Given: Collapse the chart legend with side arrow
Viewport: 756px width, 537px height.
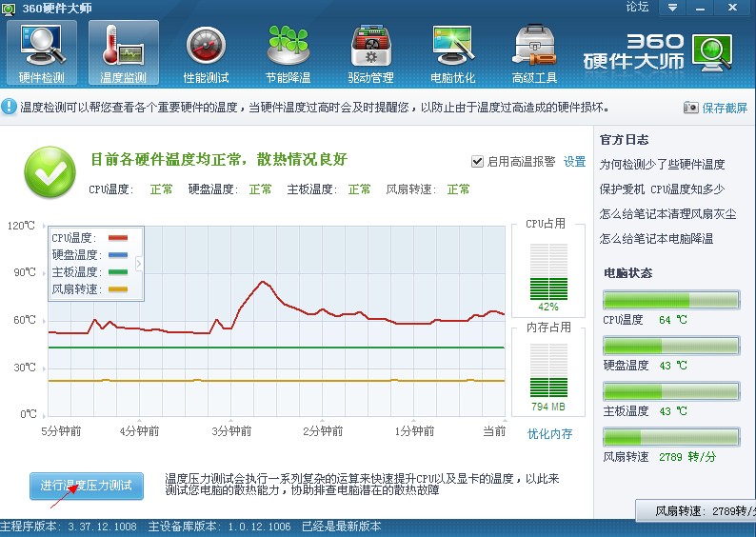Looking at the screenshot, I should [x=139, y=264].
